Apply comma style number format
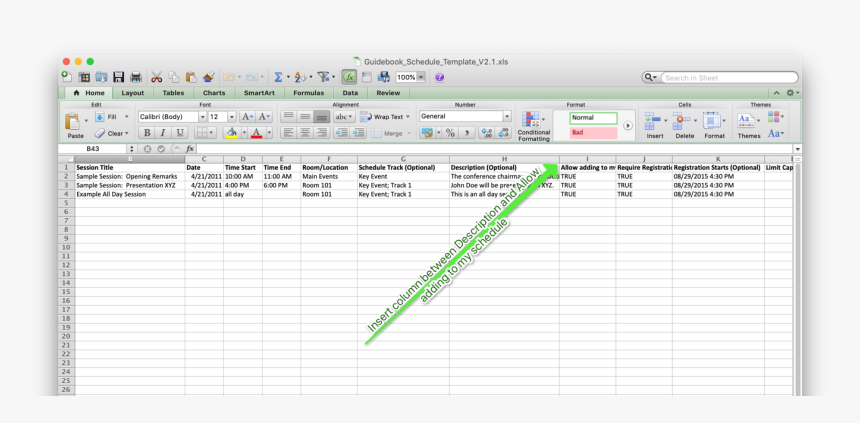Image resolution: width=860 pixels, height=423 pixels. tap(467, 133)
